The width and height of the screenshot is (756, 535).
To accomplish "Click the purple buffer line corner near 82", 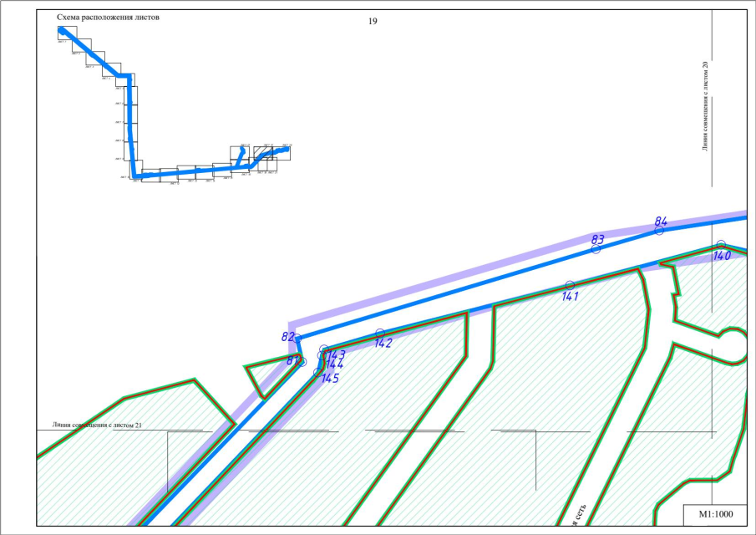I will (290, 324).
